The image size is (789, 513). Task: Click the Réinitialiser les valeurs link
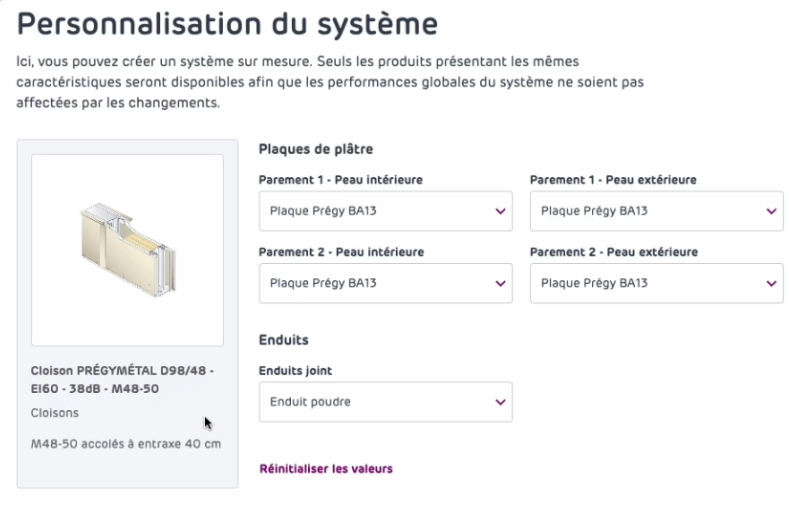tap(326, 468)
